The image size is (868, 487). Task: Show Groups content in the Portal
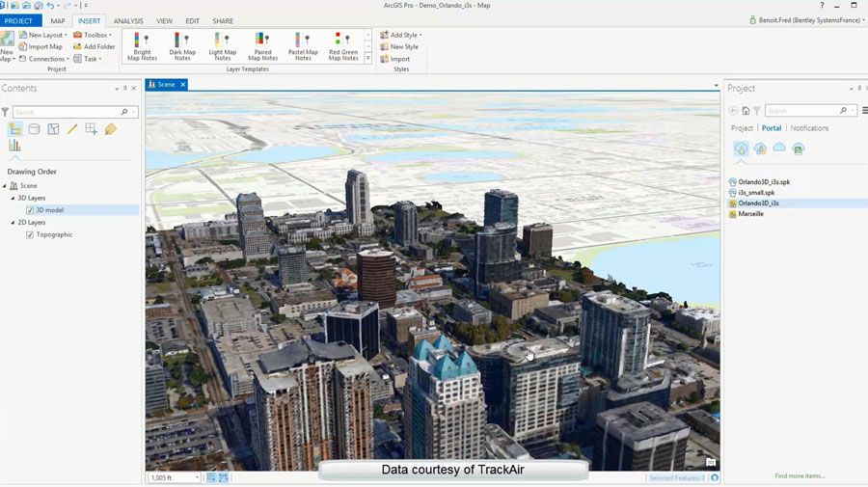(760, 149)
